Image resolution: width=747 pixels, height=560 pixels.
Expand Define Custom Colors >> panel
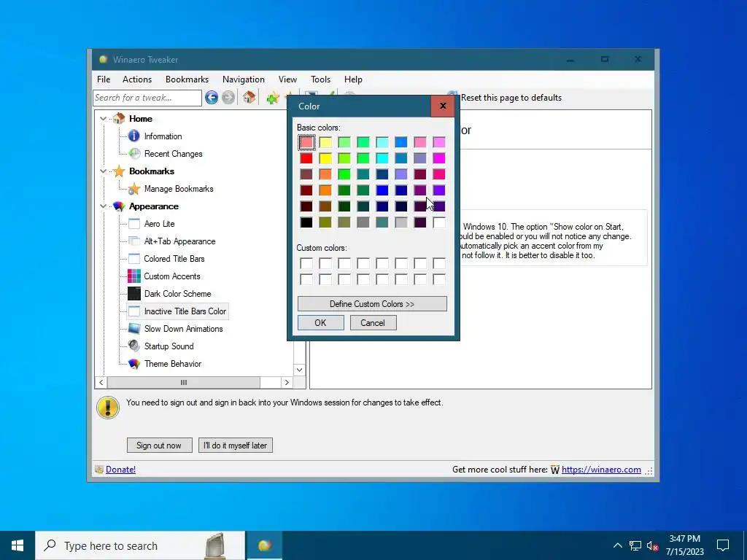(372, 304)
